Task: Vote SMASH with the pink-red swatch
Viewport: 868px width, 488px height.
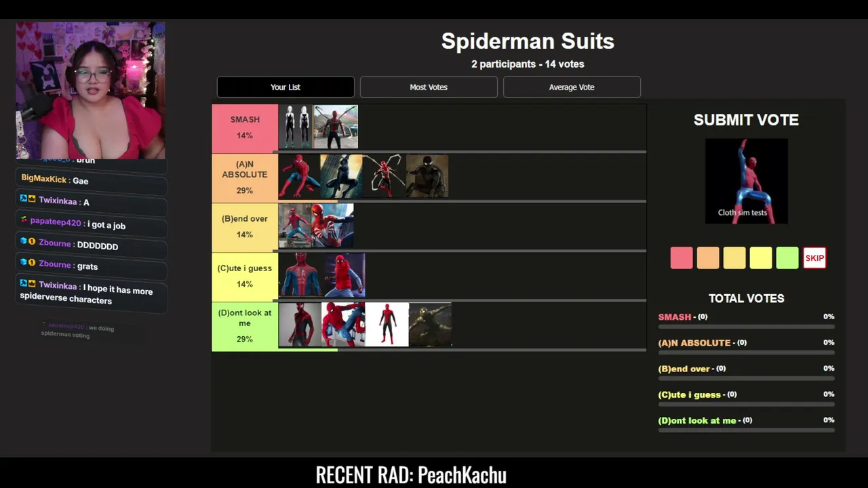Action: pyautogui.click(x=682, y=258)
